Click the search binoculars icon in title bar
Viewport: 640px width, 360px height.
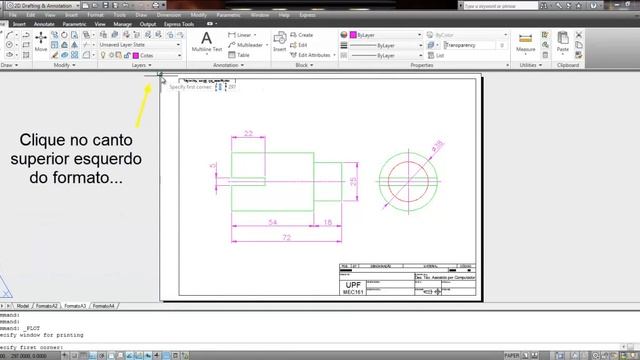click(543, 6)
